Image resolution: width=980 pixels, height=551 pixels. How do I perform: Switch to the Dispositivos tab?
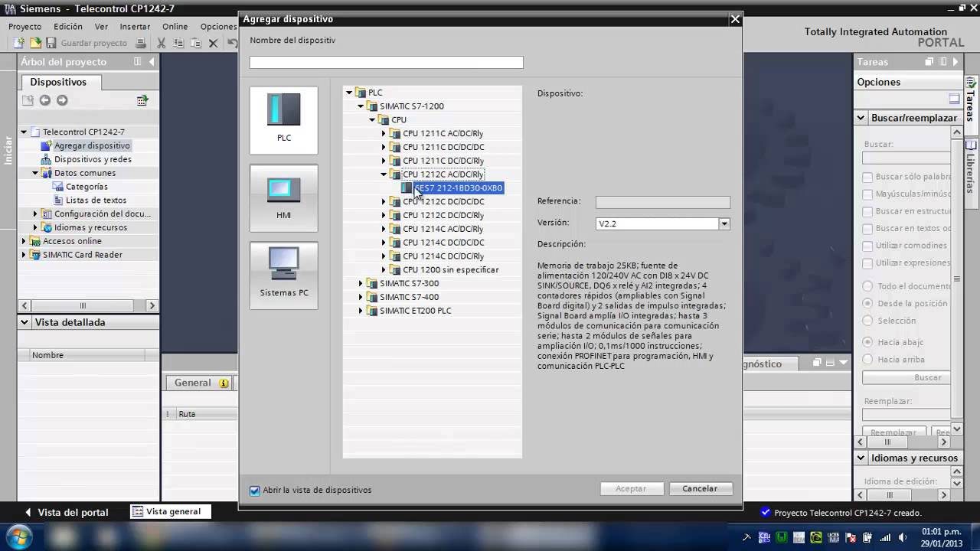(58, 82)
